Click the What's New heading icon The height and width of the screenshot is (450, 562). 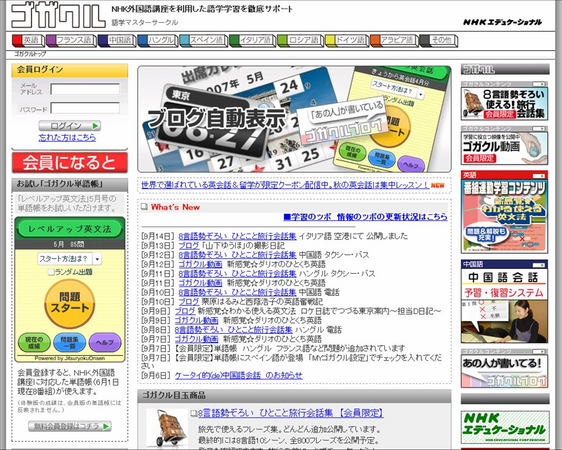(x=144, y=207)
